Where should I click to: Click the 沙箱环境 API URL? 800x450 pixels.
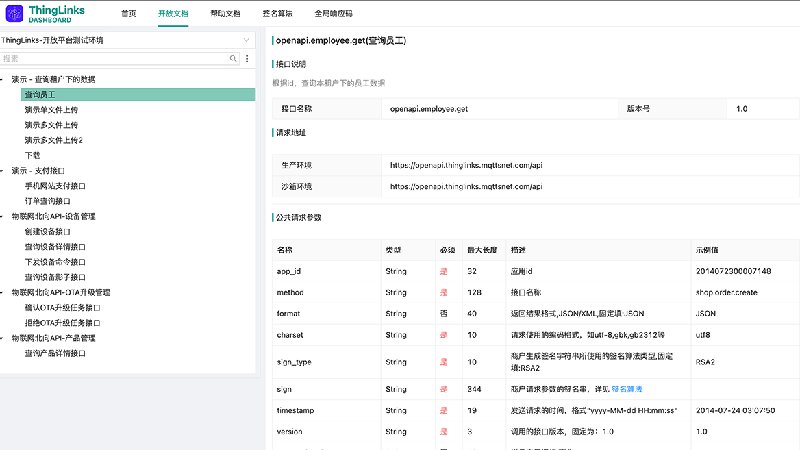[x=466, y=186]
